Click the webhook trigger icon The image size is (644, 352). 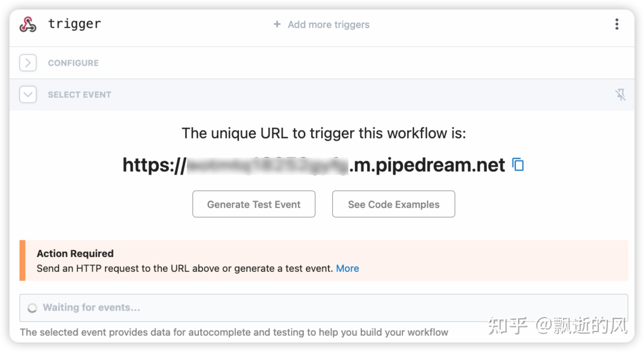[28, 25]
